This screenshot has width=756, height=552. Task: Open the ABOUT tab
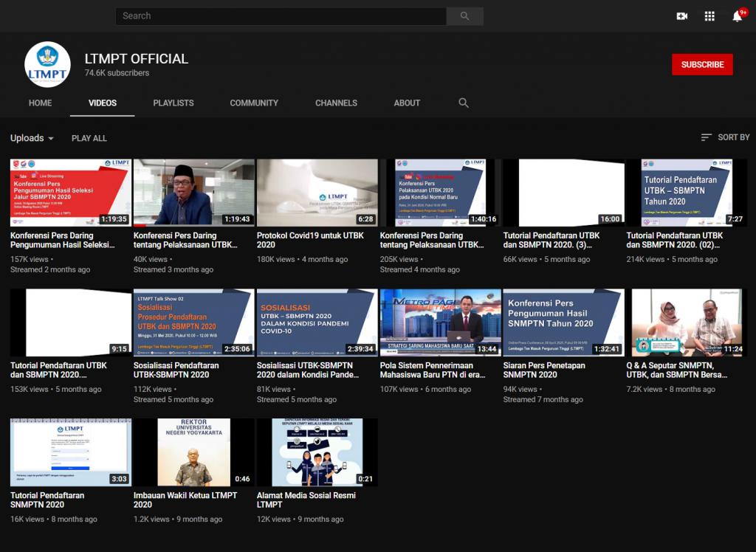(x=407, y=103)
